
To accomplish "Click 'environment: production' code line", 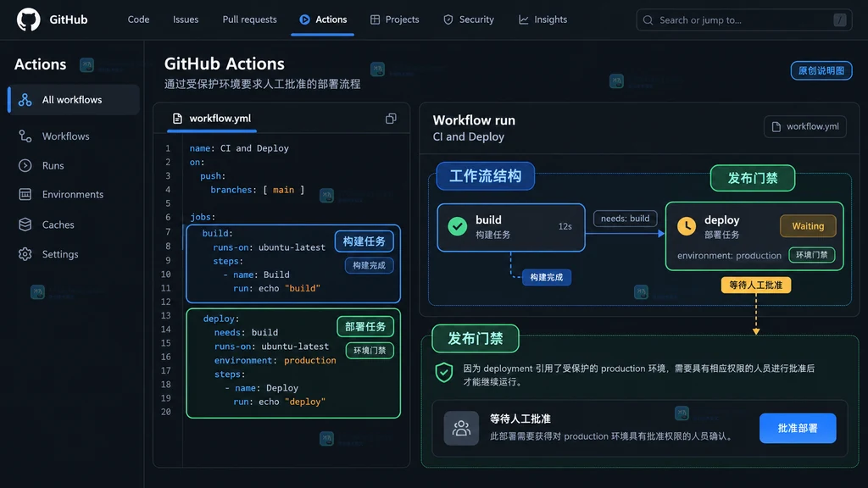I will click(x=275, y=360).
